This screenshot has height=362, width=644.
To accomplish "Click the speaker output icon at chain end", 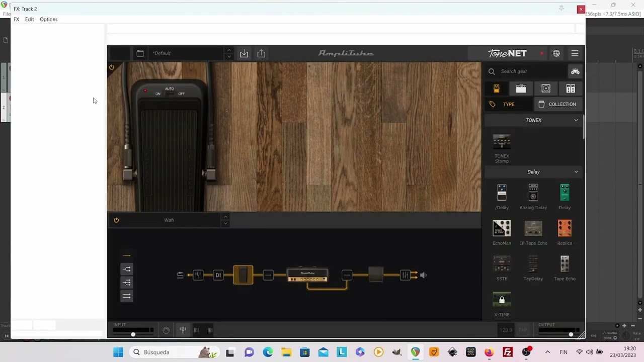I will click(x=423, y=275).
